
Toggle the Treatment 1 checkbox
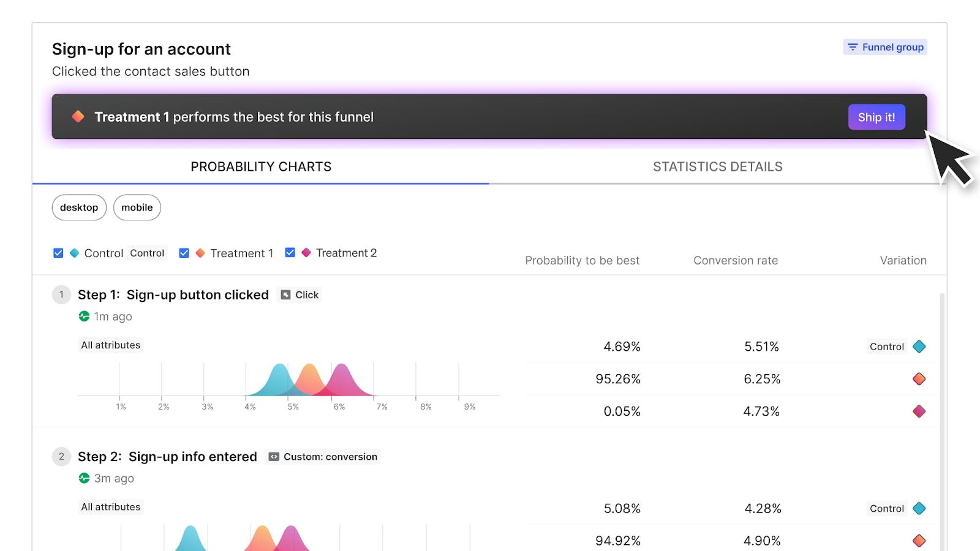click(x=184, y=253)
